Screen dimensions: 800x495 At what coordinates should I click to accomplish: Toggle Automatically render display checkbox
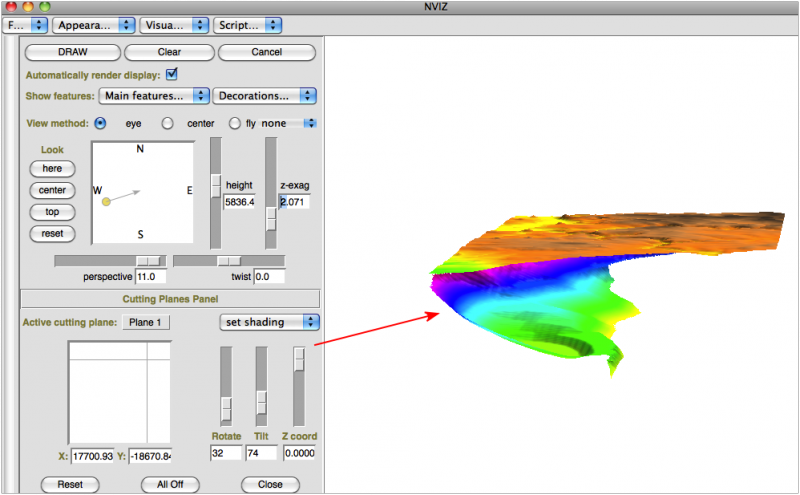[x=172, y=74]
